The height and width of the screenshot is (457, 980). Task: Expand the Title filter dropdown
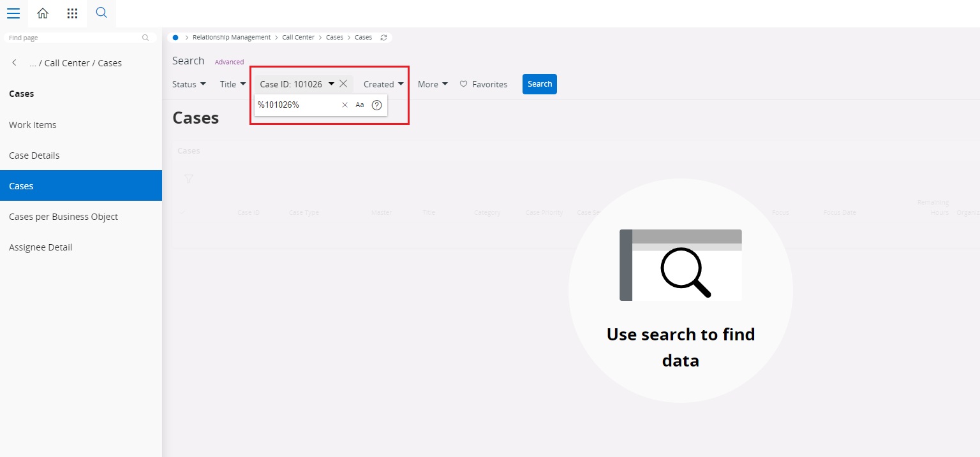point(233,84)
